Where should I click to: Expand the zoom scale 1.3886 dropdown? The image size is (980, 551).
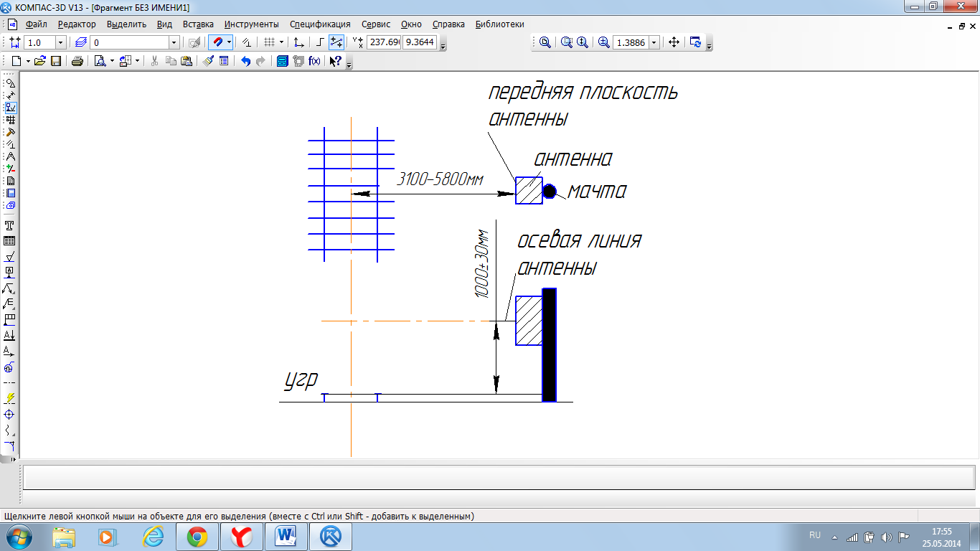tap(654, 42)
